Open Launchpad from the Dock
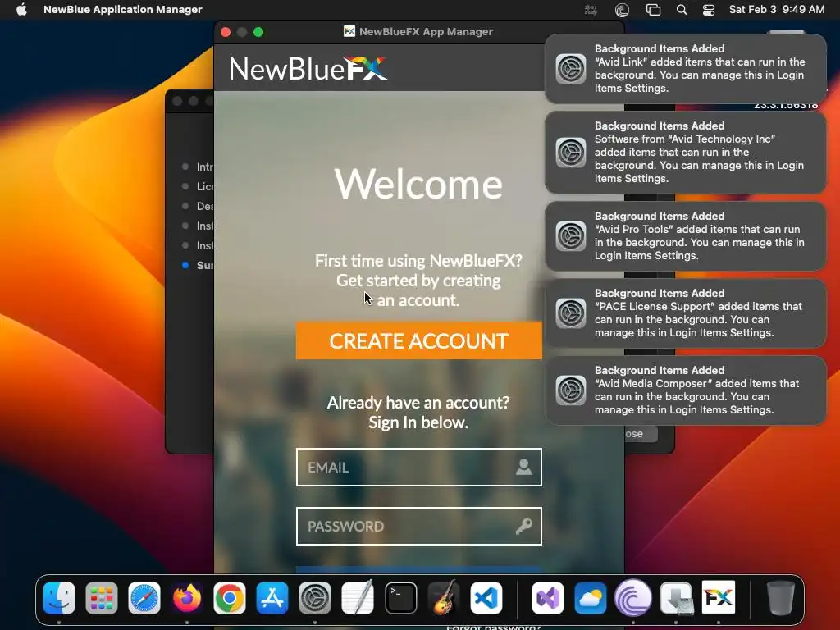This screenshot has width=840, height=630. click(102, 597)
